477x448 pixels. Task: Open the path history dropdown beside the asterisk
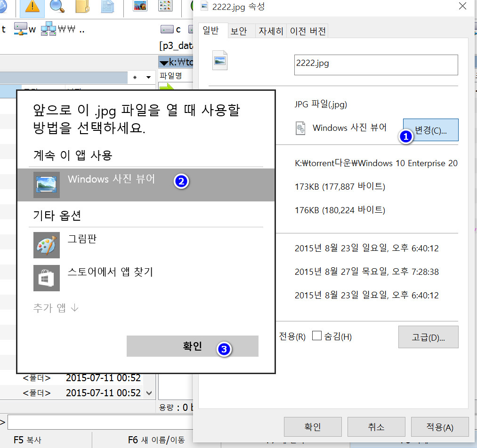click(x=148, y=77)
